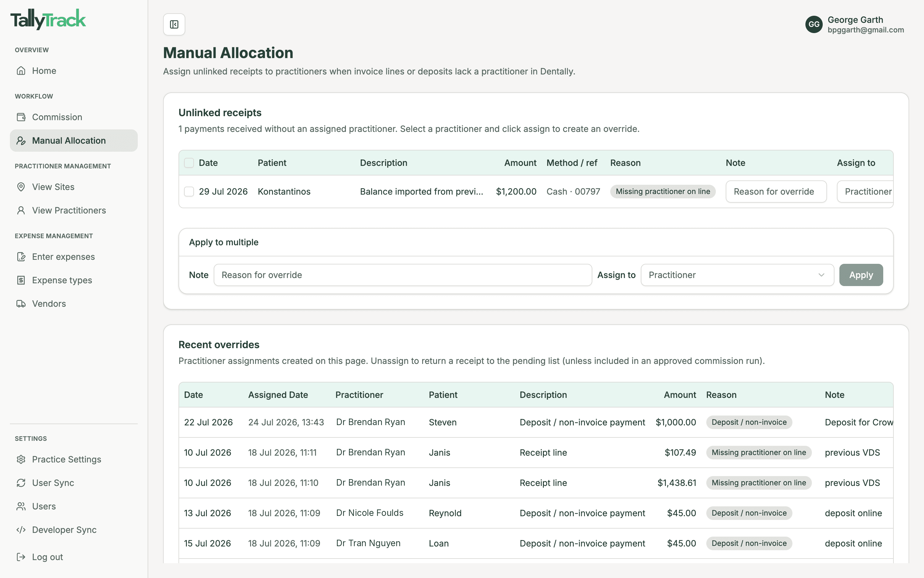Open the George Garth account menu

coord(855,24)
